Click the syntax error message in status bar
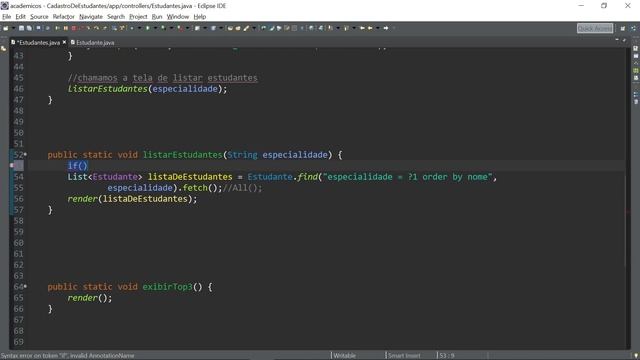This screenshot has width=640, height=360. 68,356
